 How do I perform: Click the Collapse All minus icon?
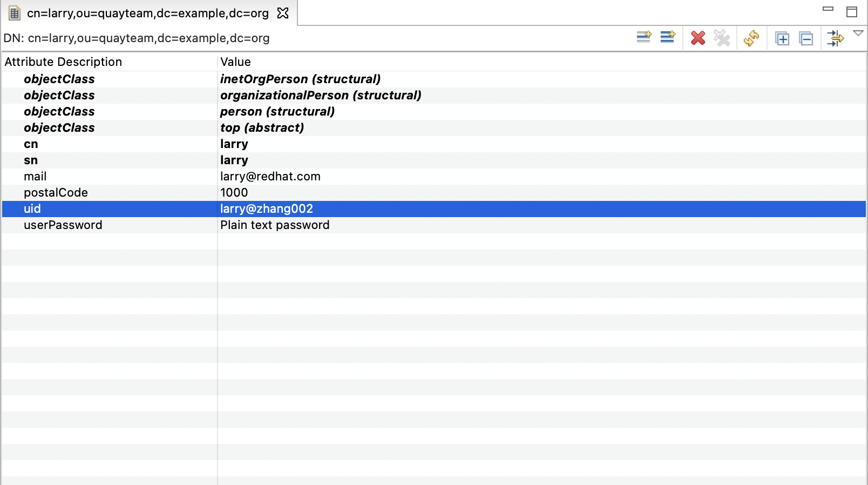point(806,38)
